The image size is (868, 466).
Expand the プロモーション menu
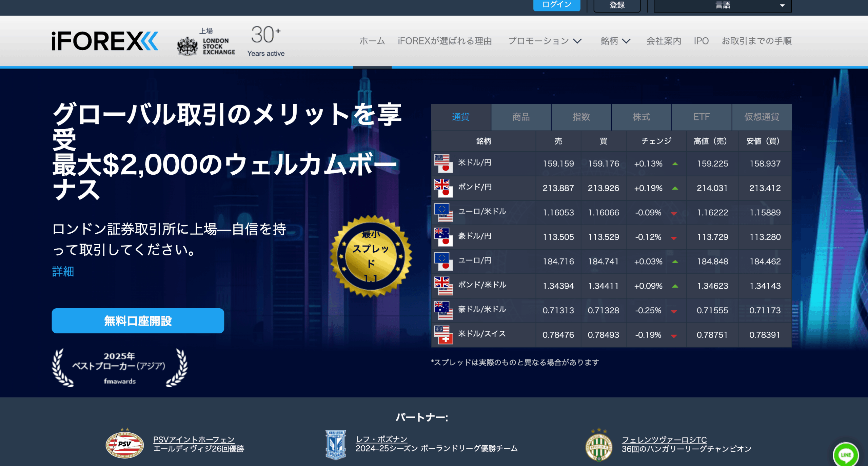tap(545, 41)
